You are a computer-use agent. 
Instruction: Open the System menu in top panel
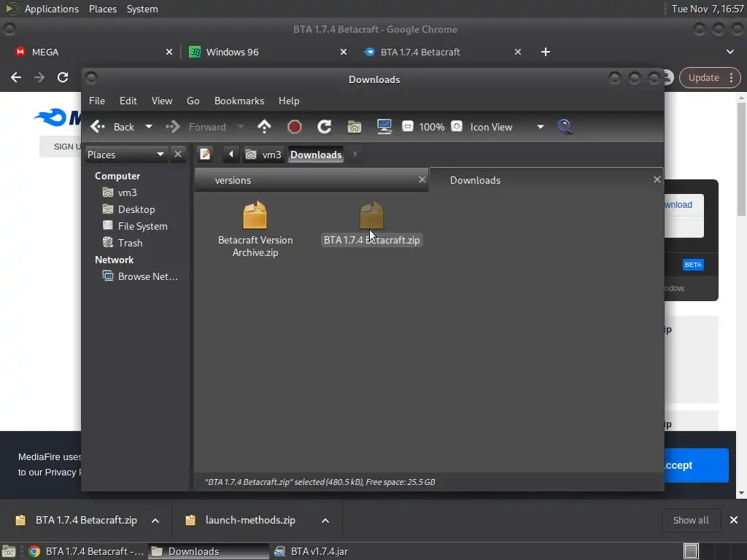142,9
